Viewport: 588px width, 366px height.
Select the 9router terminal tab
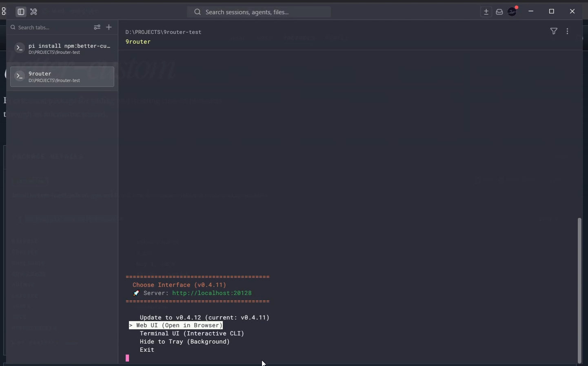tap(62, 77)
